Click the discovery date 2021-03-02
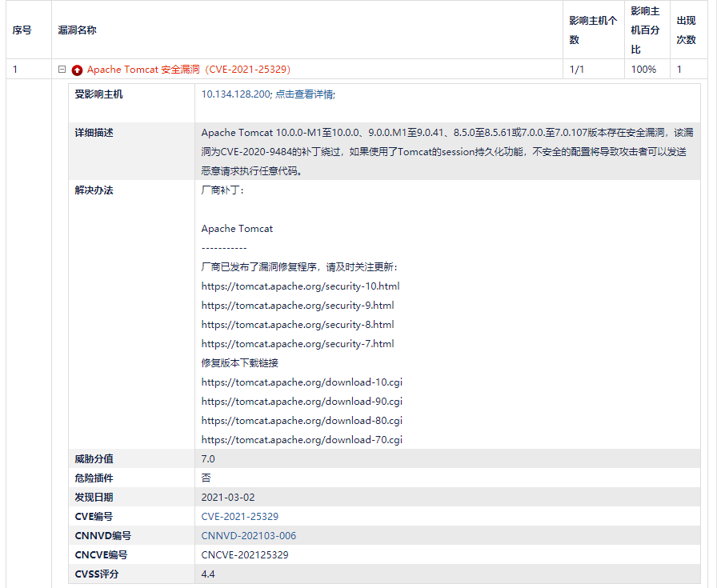Viewport: 717px width, 588px height. click(x=228, y=498)
